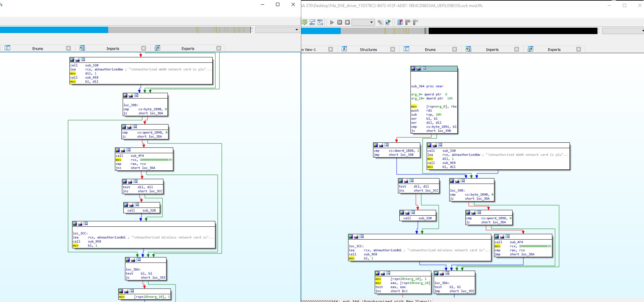644x302 pixels.
Task: Click the stop process toolbar icon
Action: 347,22
